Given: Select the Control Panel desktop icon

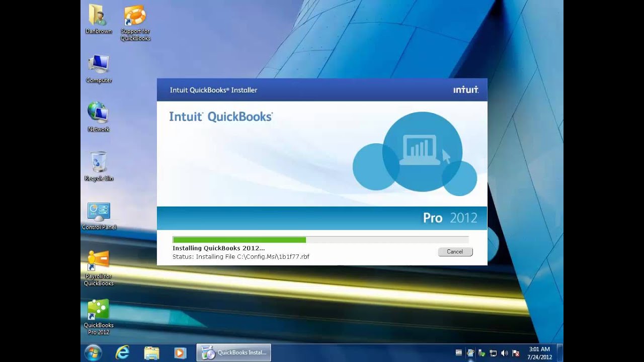Looking at the screenshot, I should coord(99,216).
